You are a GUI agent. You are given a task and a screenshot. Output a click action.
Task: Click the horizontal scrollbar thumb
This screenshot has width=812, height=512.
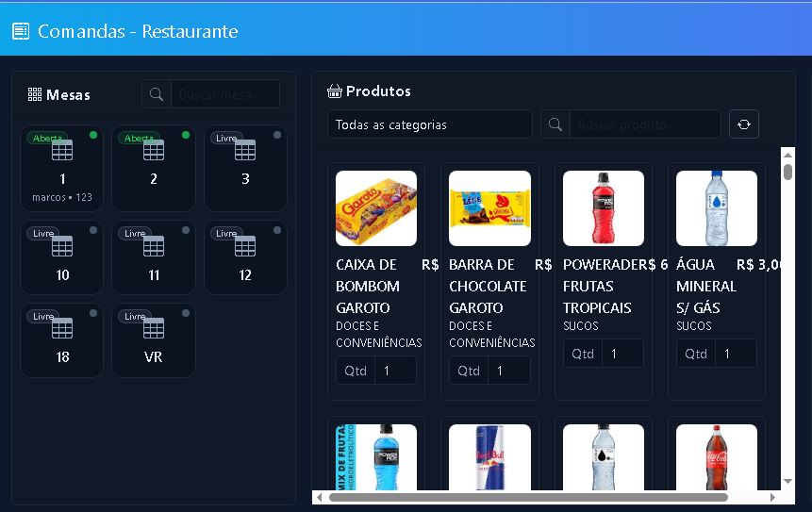point(528,498)
